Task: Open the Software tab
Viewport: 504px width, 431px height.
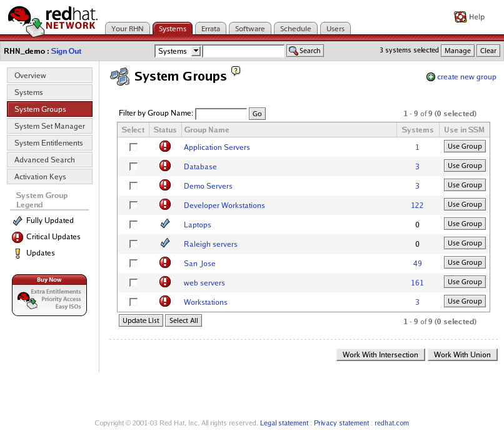Action: [249, 29]
